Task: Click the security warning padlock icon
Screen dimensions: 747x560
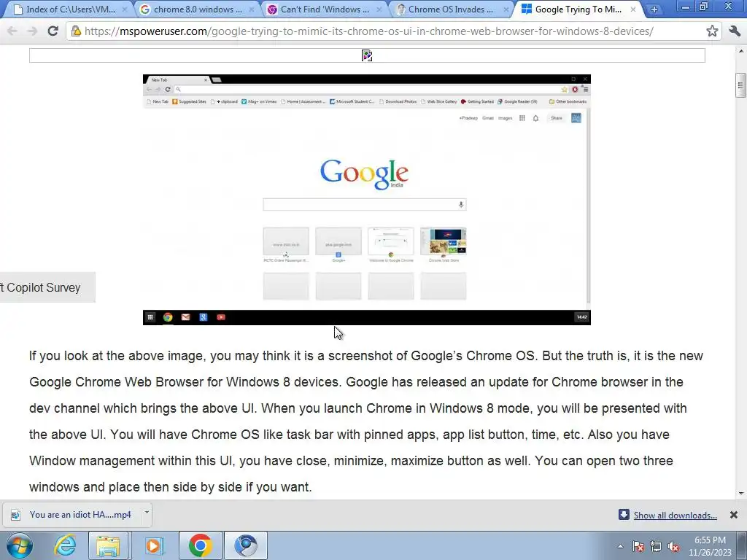Action: [76, 31]
